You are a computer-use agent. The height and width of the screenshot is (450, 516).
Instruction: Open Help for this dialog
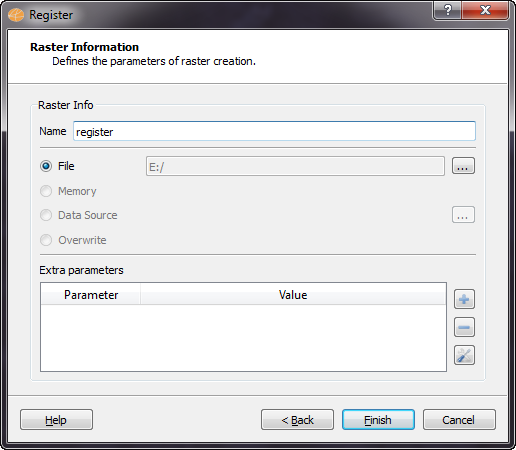click(x=56, y=420)
